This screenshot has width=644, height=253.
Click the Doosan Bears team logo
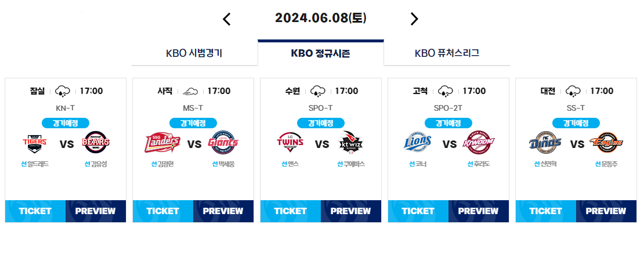96,143
